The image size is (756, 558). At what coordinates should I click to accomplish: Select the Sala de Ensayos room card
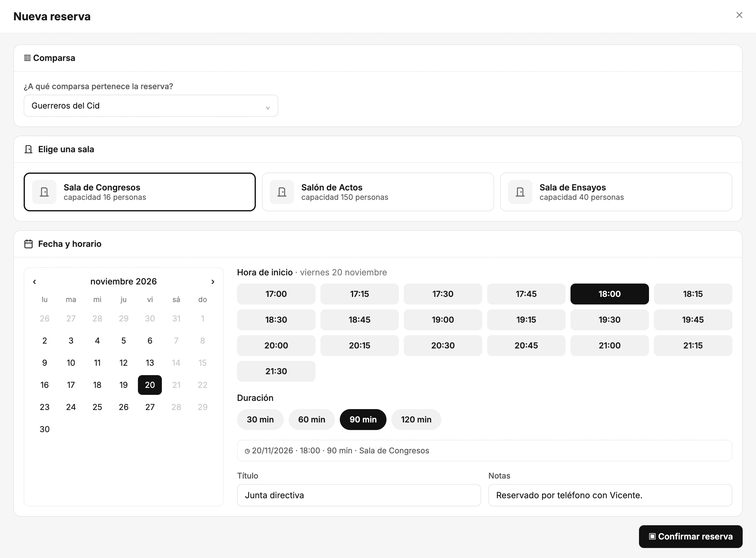pos(616,192)
